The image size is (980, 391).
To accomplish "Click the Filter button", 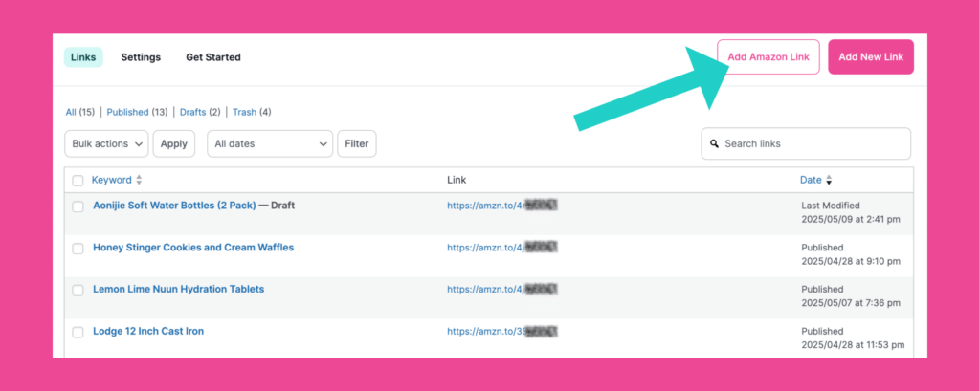I will (x=357, y=143).
